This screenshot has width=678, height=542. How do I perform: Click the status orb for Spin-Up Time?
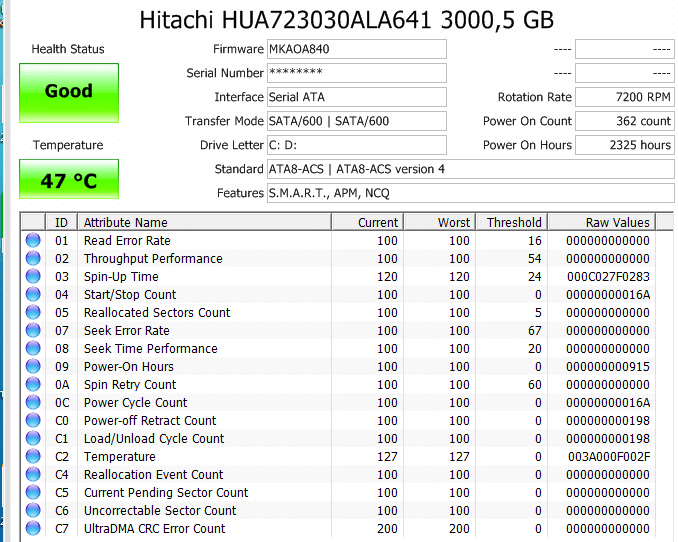pos(33,276)
